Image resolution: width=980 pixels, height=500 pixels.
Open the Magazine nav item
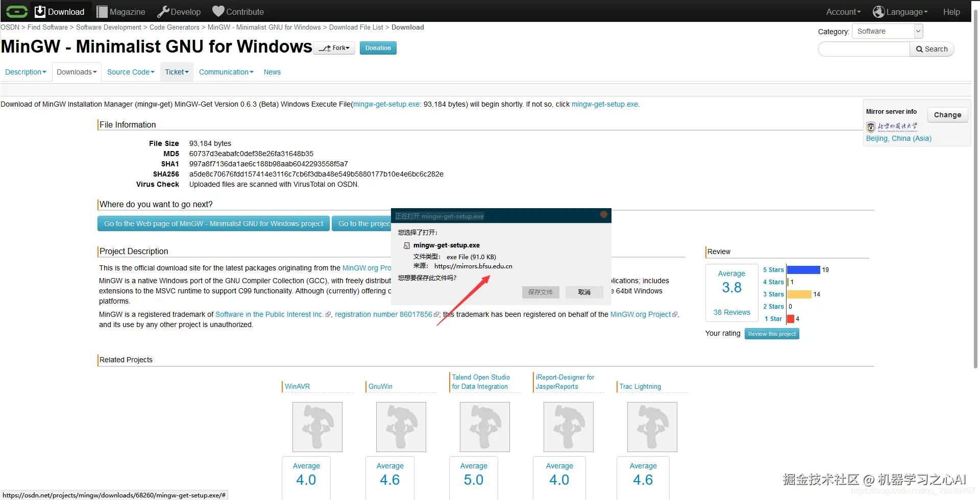[x=121, y=11]
